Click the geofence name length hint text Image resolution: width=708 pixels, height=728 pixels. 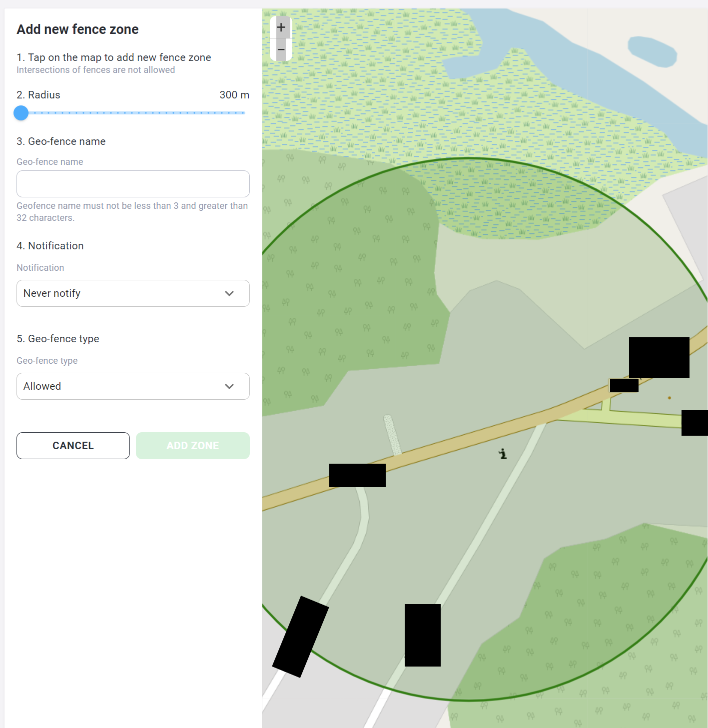coord(132,212)
